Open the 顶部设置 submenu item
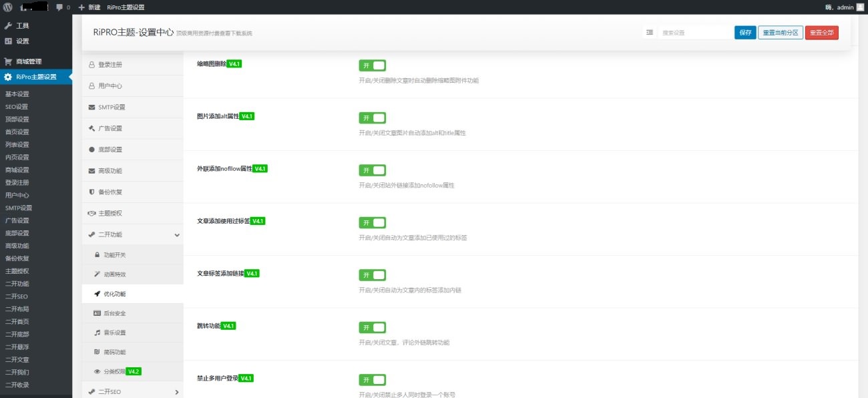This screenshot has width=868, height=398. (x=17, y=120)
